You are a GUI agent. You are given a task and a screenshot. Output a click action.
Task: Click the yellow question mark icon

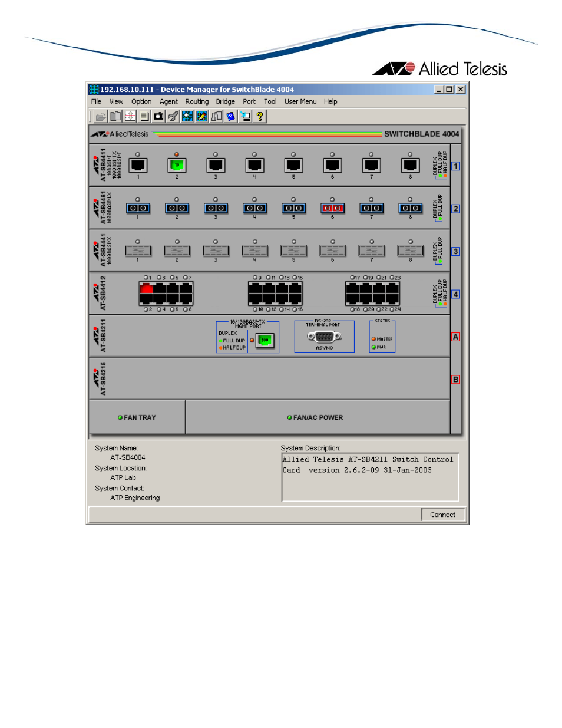tap(259, 117)
